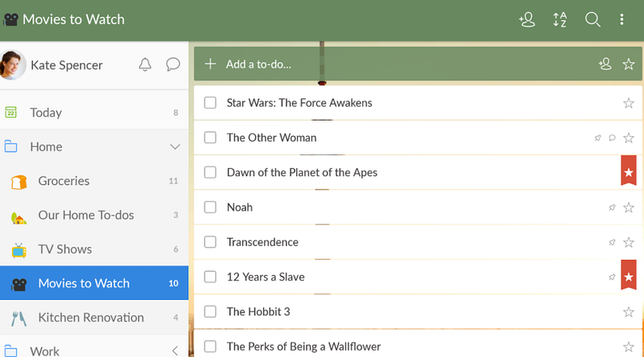Star The Hobbit 3
Screen dimensions: 644x357
(x=629, y=312)
